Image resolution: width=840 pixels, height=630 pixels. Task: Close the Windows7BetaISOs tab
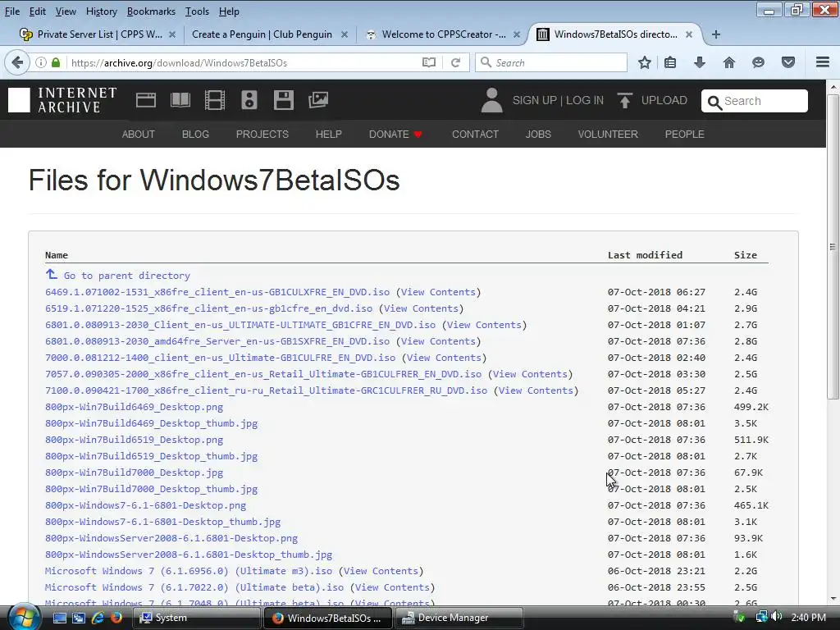pyautogui.click(x=689, y=34)
